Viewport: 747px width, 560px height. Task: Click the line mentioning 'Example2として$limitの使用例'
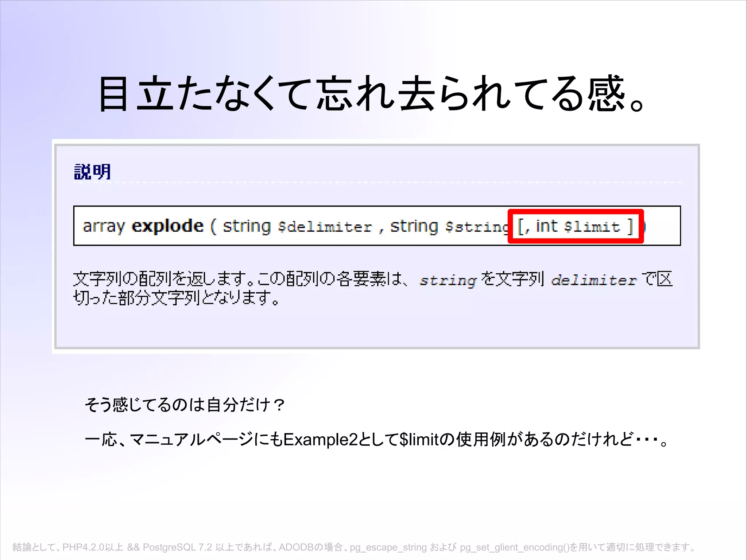coord(376,439)
